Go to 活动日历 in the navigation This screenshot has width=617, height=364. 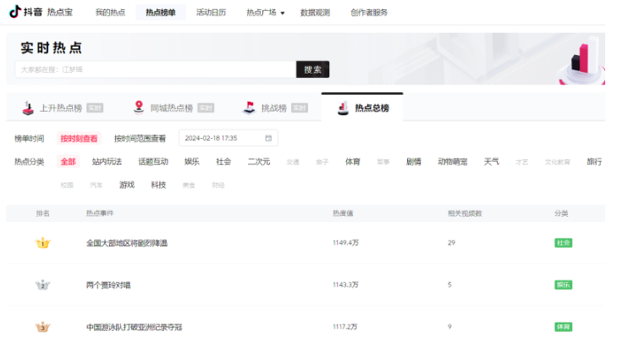(x=211, y=13)
